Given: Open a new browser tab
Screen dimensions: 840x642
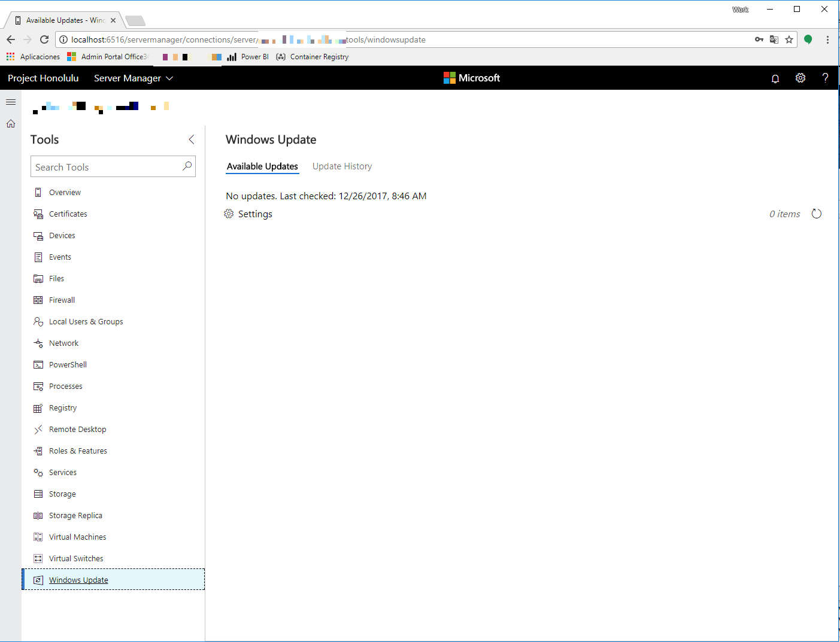Looking at the screenshot, I should (135, 21).
